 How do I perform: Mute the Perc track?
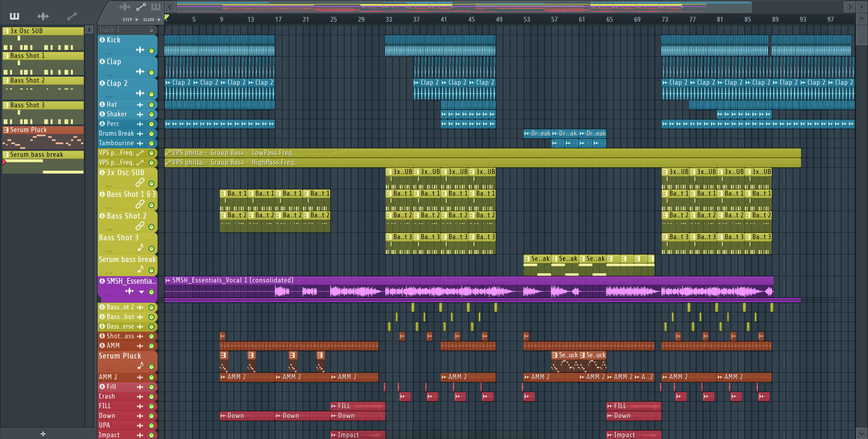click(152, 124)
